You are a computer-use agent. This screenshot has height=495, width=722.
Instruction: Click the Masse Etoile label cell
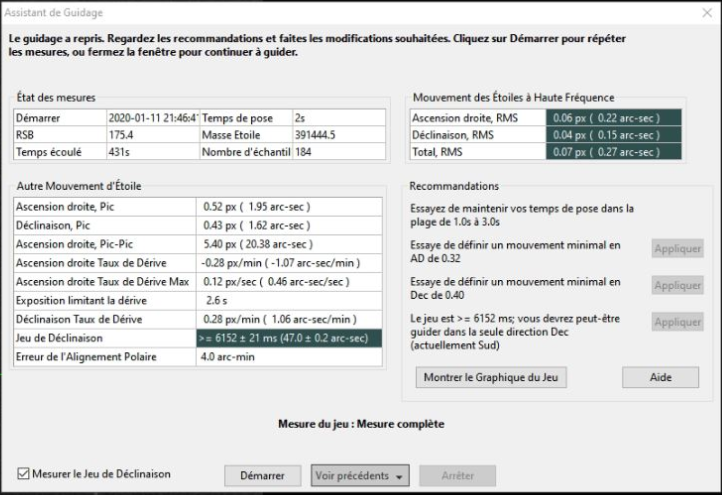point(246,135)
